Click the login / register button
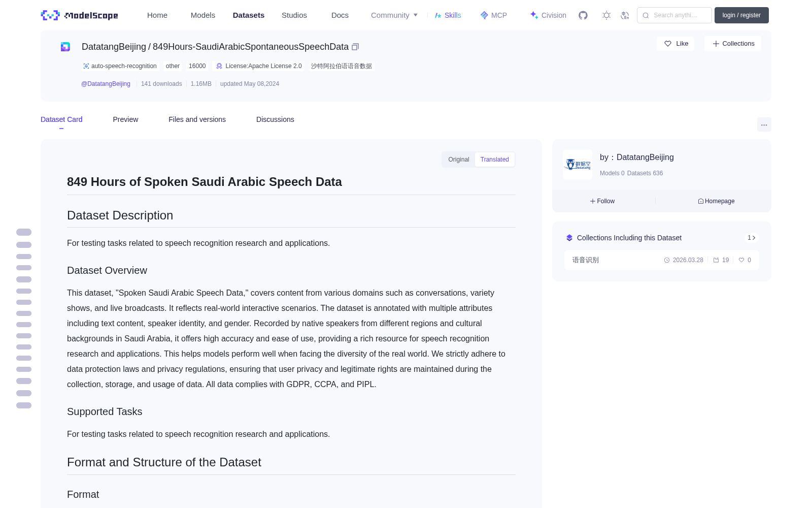The width and height of the screenshot is (812, 508). pyautogui.click(x=741, y=15)
